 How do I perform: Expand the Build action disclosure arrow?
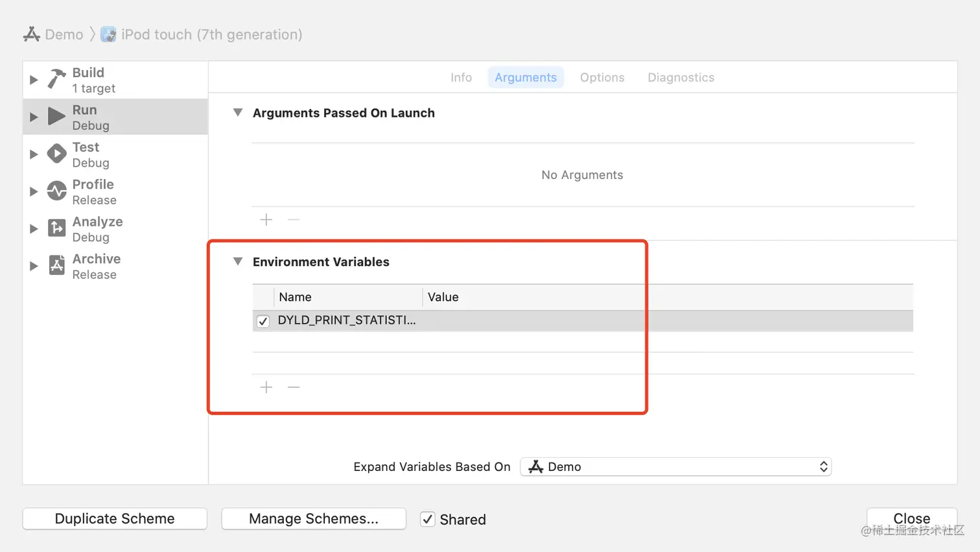point(34,80)
